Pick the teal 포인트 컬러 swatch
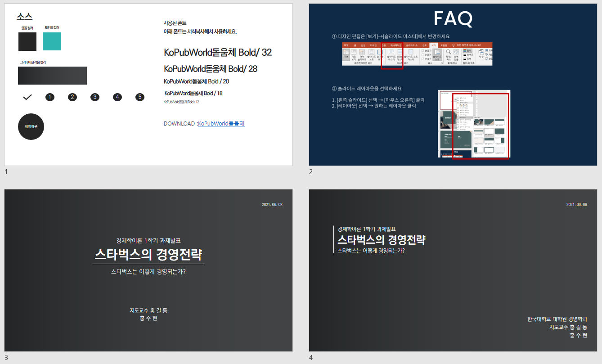This screenshot has height=364, width=602. coord(52,41)
